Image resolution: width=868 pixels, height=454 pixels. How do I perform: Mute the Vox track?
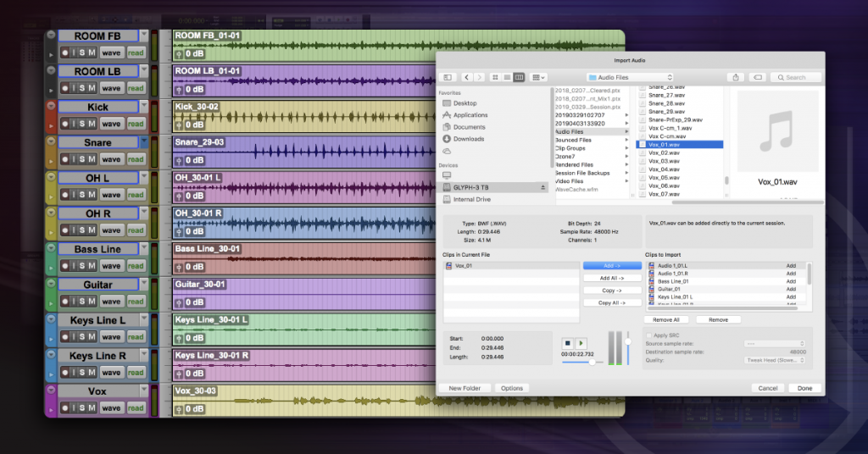tap(92, 408)
